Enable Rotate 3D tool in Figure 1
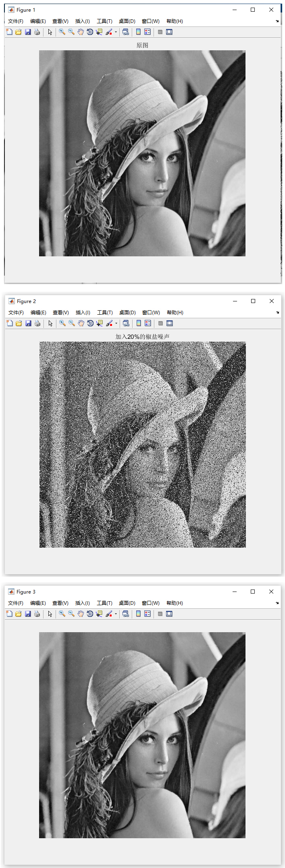Image resolution: width=285 pixels, height=868 pixels. (90, 32)
